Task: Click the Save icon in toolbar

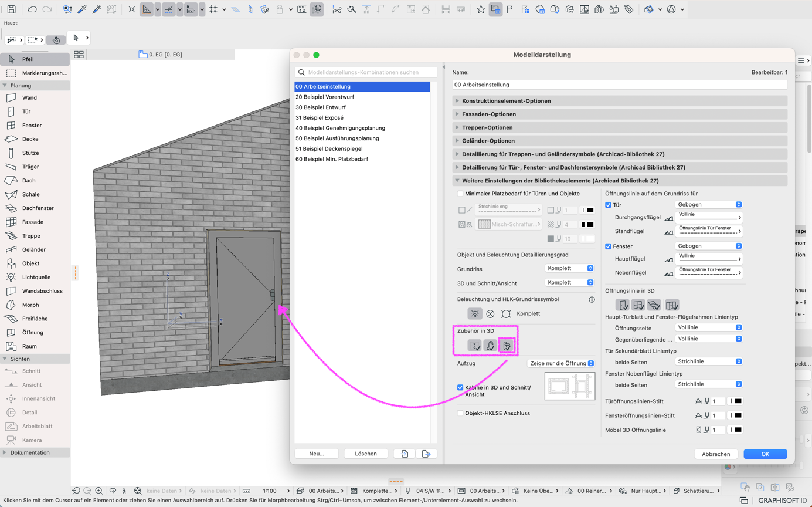Action: tap(11, 9)
